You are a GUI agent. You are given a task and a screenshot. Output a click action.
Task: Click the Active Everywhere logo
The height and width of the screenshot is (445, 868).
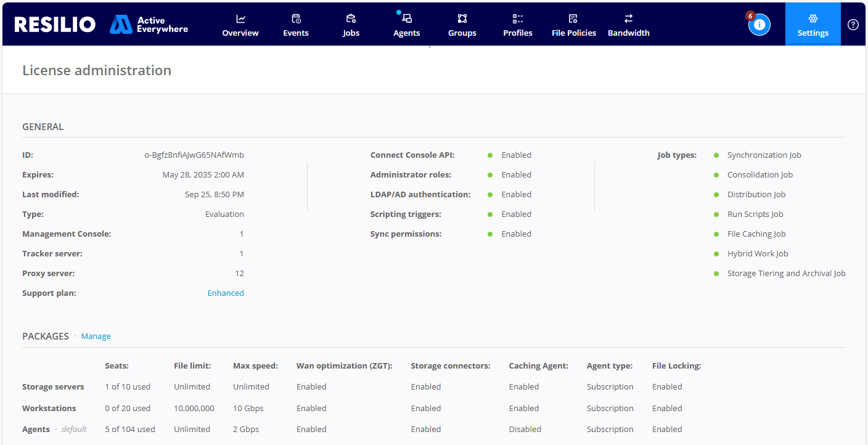click(148, 24)
